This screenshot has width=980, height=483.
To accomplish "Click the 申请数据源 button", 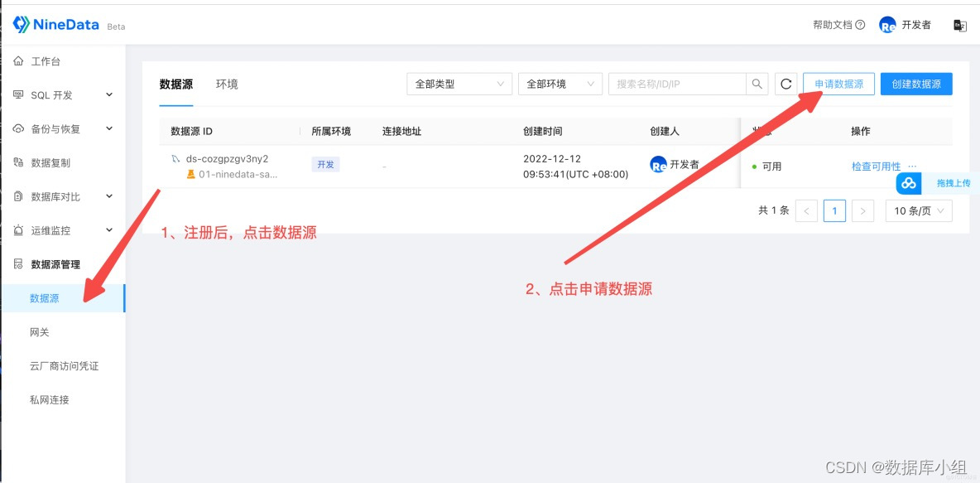I will click(x=838, y=84).
